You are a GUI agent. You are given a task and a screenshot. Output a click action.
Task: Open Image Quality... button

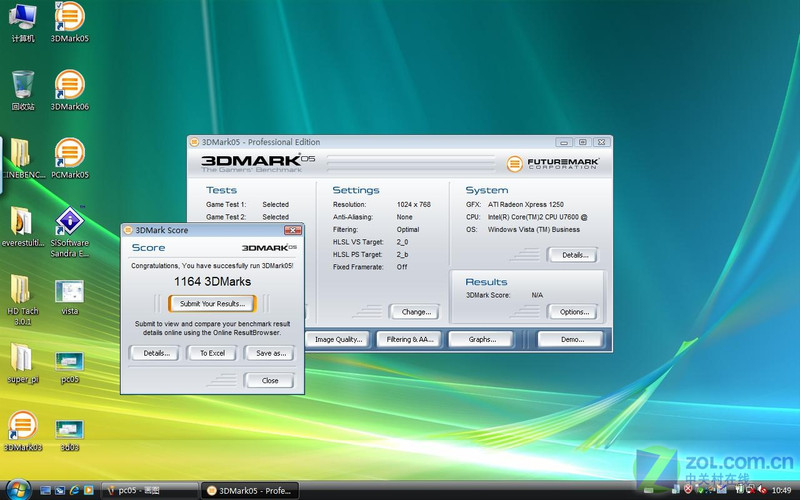point(338,339)
